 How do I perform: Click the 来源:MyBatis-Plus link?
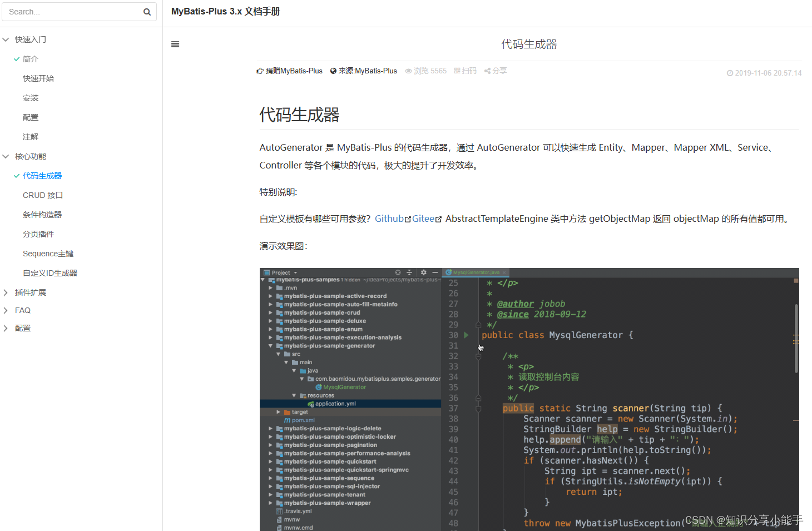point(363,71)
